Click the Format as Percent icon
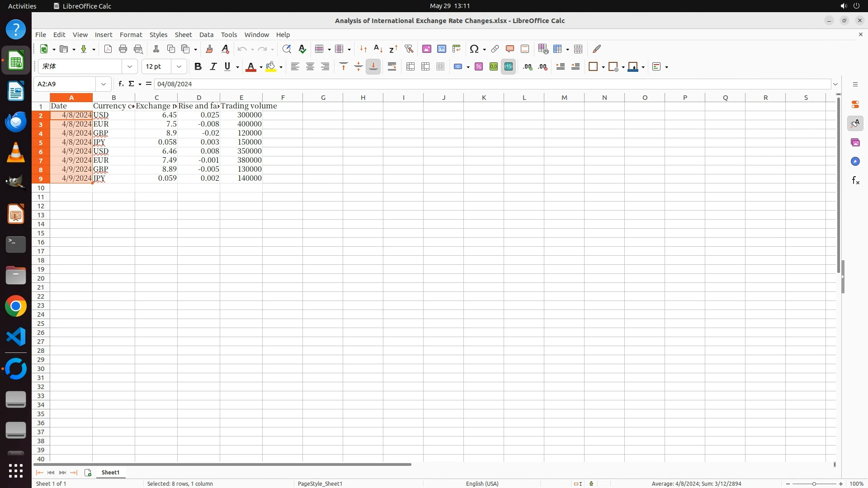Viewport: 868px width, 488px height. coord(479,67)
